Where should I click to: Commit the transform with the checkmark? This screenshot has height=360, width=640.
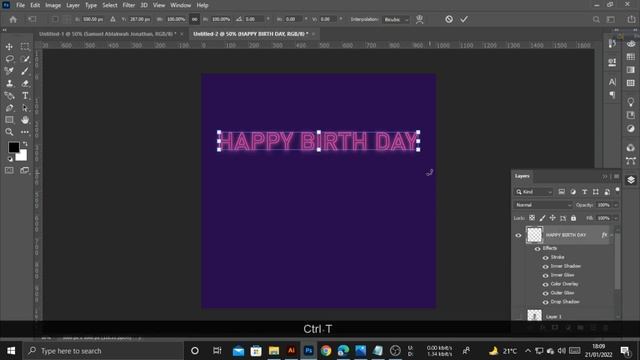pyautogui.click(x=464, y=19)
